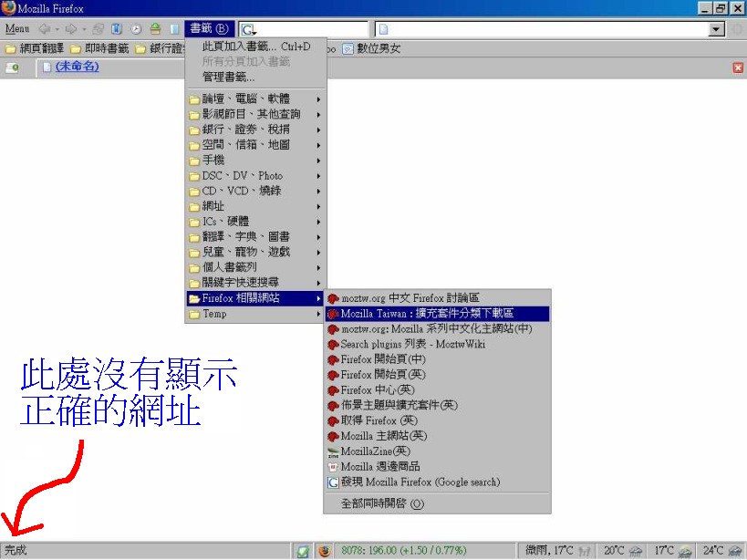
Task: Click the Reload page icon
Action: point(99,29)
